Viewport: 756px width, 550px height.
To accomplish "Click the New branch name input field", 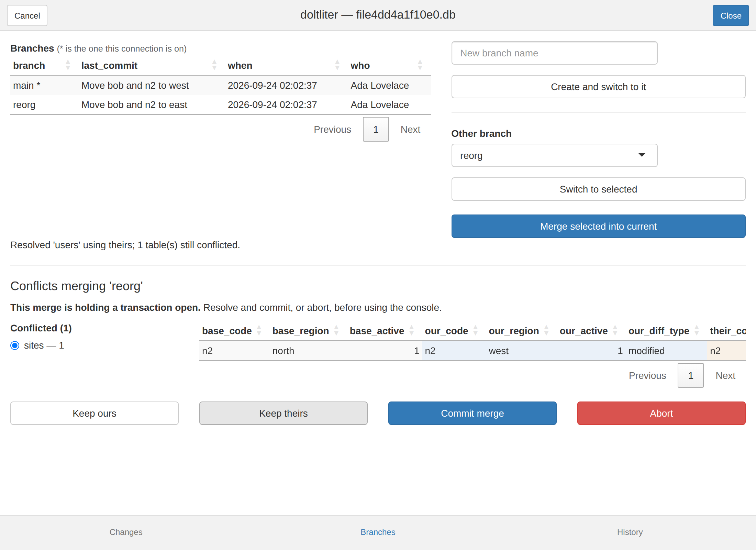I will [x=554, y=53].
